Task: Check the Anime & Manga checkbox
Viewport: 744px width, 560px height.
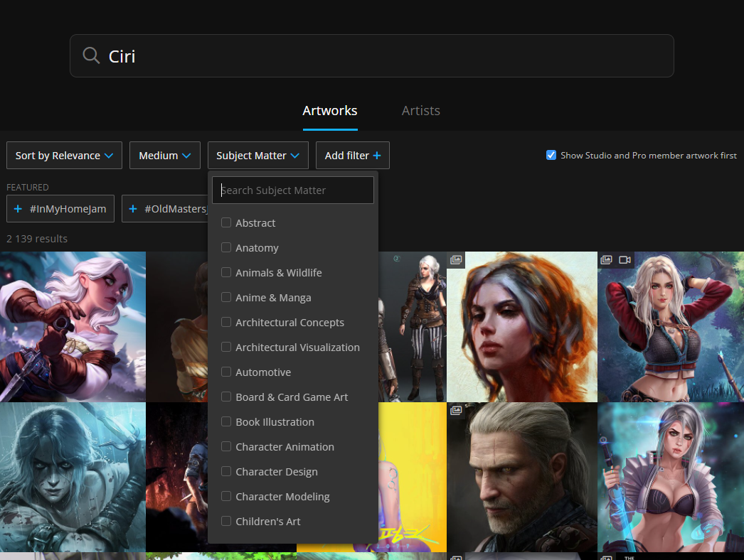Action: point(226,297)
